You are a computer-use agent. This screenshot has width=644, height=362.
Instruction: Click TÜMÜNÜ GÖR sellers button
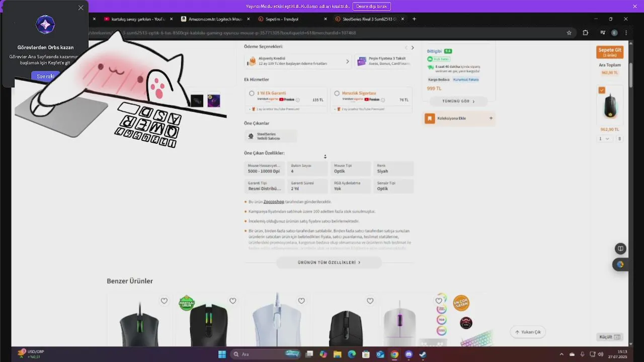[458, 101]
